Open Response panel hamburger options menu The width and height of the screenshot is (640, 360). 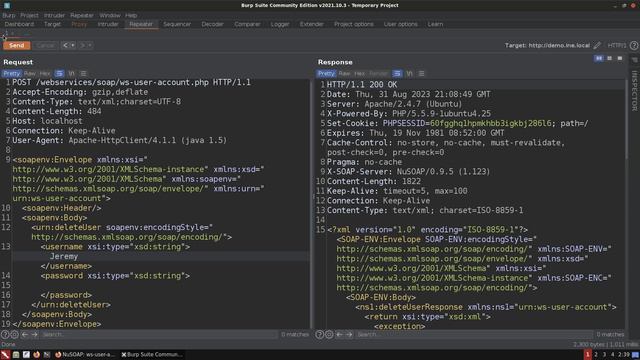click(x=422, y=73)
